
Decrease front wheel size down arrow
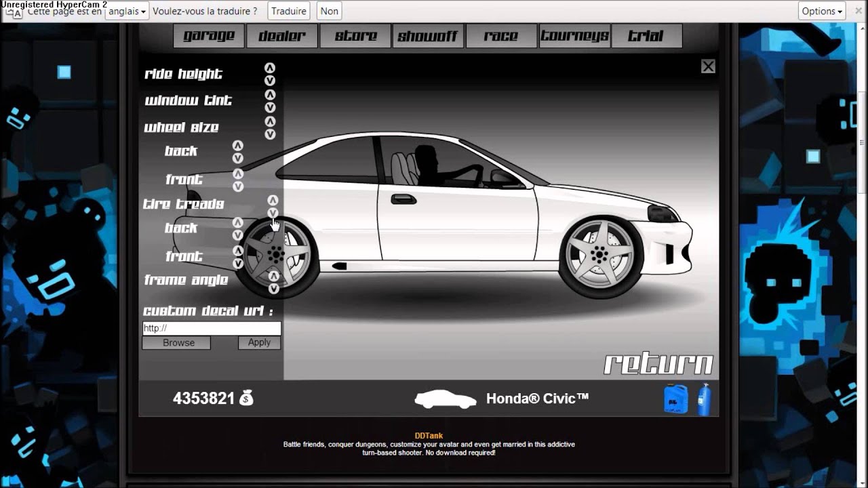(238, 186)
